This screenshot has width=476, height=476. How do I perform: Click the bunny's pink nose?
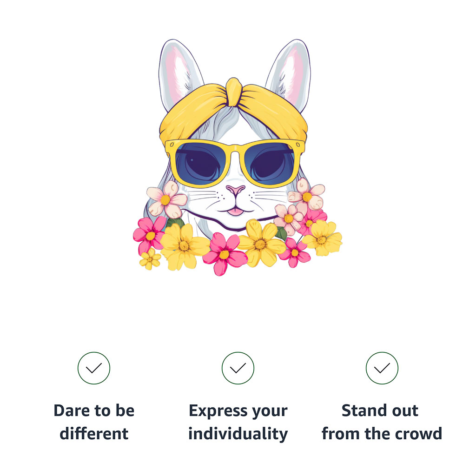tap(235, 190)
